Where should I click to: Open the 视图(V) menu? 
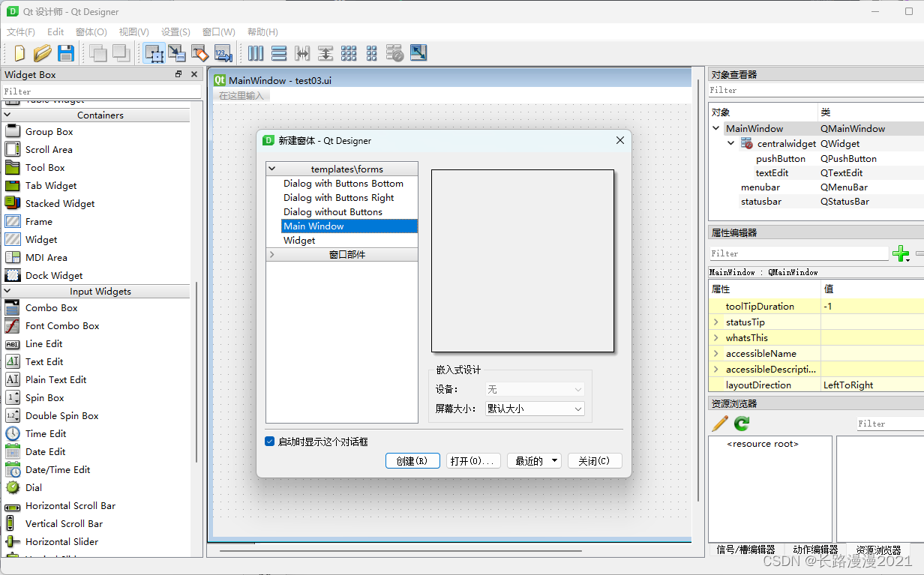pyautogui.click(x=133, y=32)
